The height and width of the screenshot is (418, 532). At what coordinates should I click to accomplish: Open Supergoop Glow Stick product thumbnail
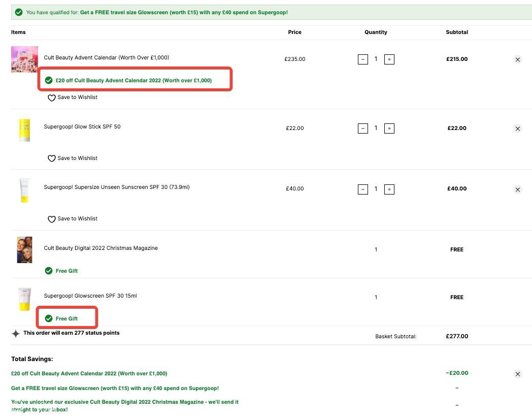point(24,130)
